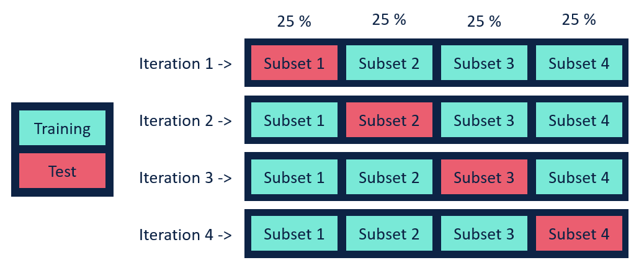The height and width of the screenshot is (273, 644).
Task: Click the Test legend box
Action: click(x=63, y=171)
